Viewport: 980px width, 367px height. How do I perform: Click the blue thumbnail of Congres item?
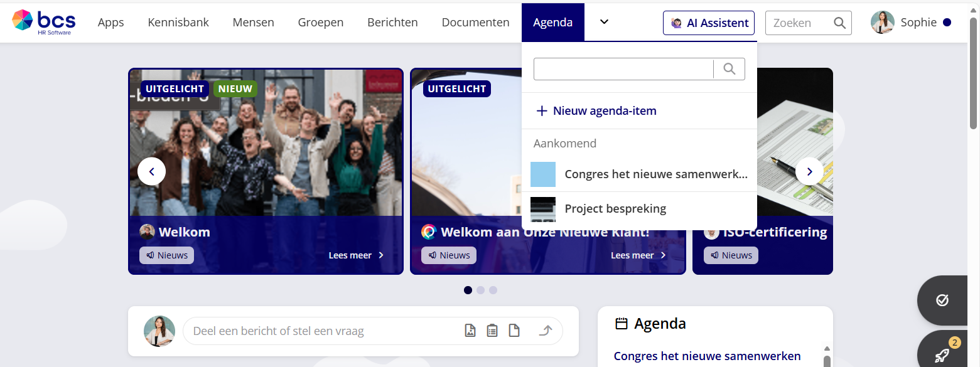coord(543,174)
